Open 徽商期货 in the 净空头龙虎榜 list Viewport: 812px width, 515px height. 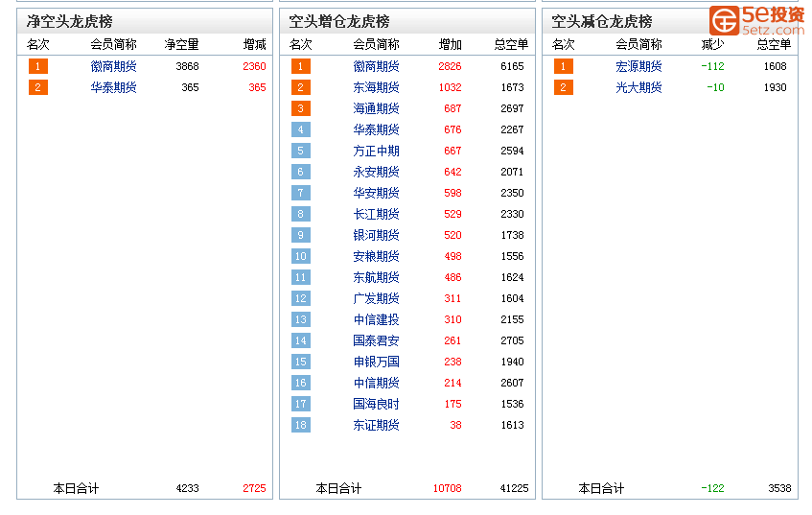tap(113, 66)
